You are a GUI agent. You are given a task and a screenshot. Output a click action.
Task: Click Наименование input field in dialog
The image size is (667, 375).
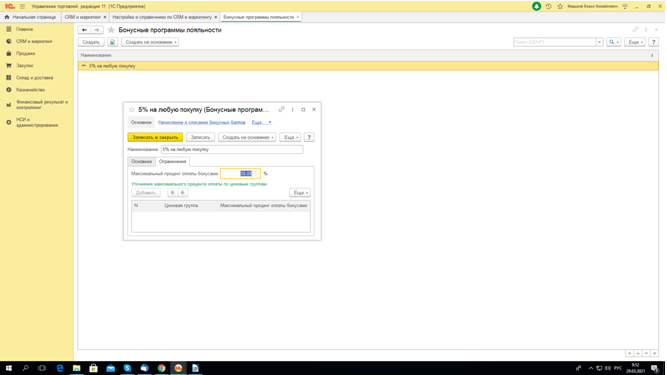[232, 150]
